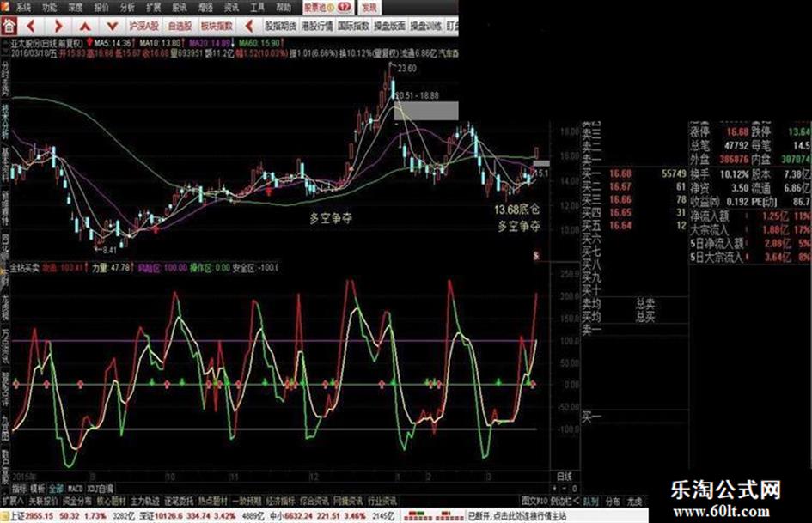Select the MACD indicator tab
The width and height of the screenshot is (812, 523).
click(75, 489)
